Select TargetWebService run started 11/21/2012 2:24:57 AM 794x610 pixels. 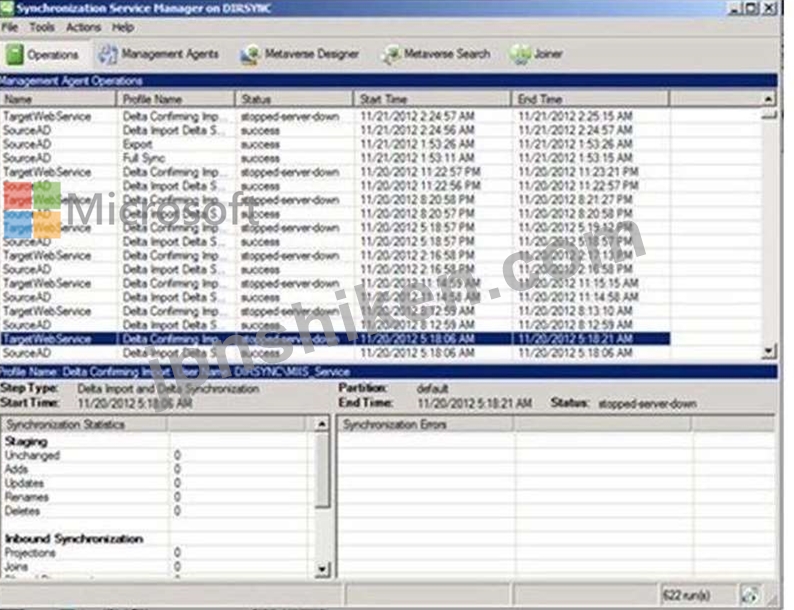click(x=335, y=116)
